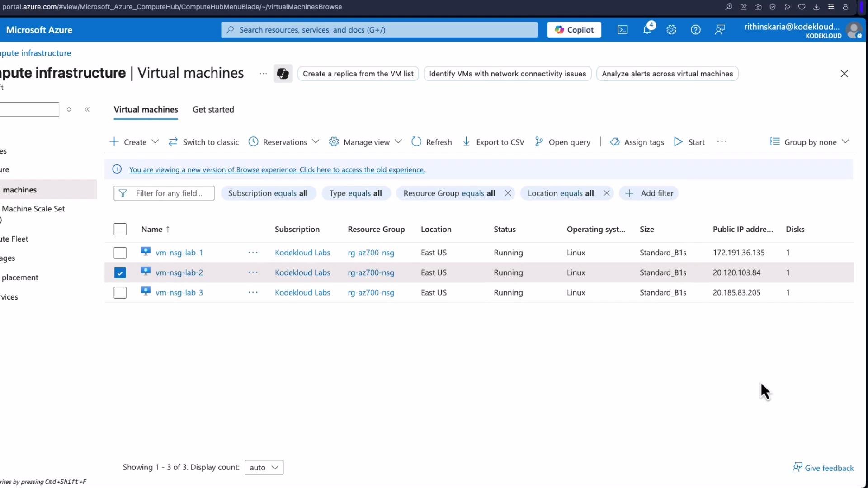The image size is (868, 488).
Task: Click the page title ellipsis menu
Action: tap(263, 74)
